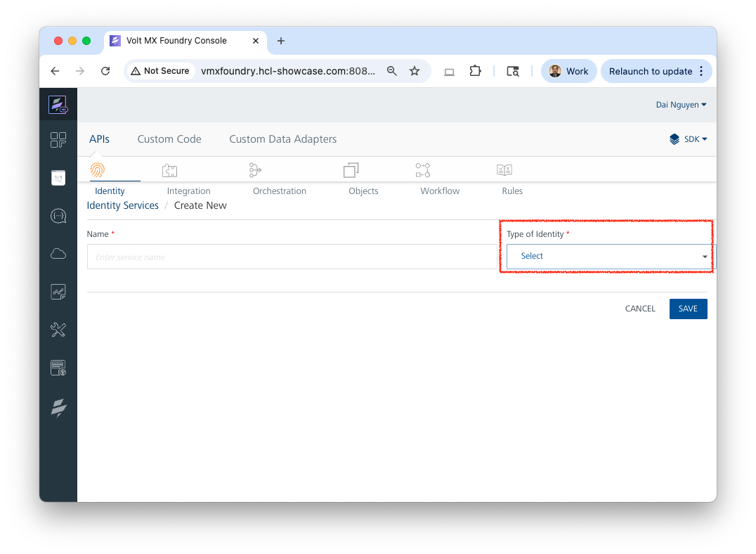Click the Objects stacked squares icon
Viewport: 756px width, 554px height.
(351, 170)
